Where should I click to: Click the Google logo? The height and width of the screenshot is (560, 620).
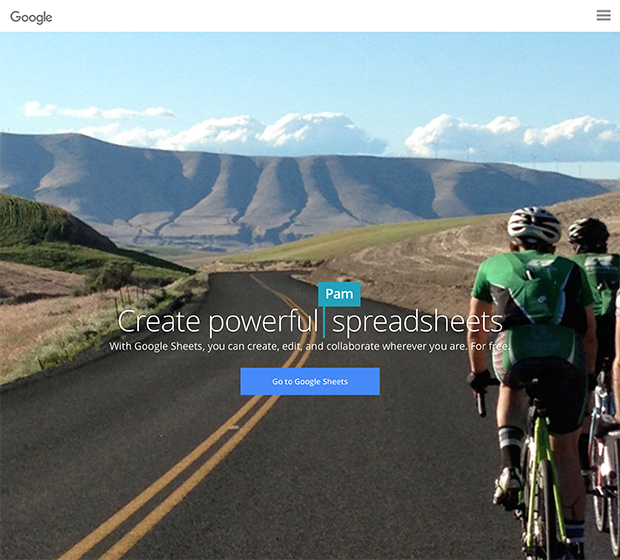pos(31,17)
